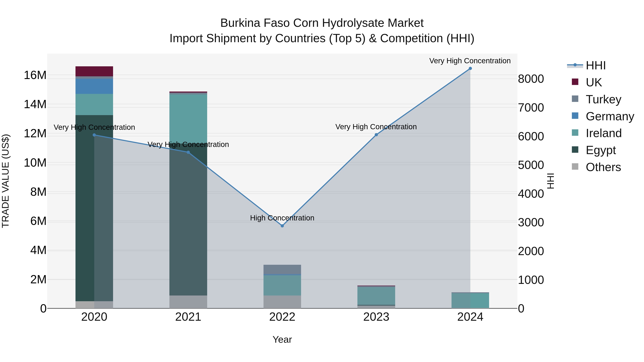Image resolution: width=644 pixels, height=362 pixels.
Task: Toggle the Ireland series legend entry
Action: tap(596, 133)
